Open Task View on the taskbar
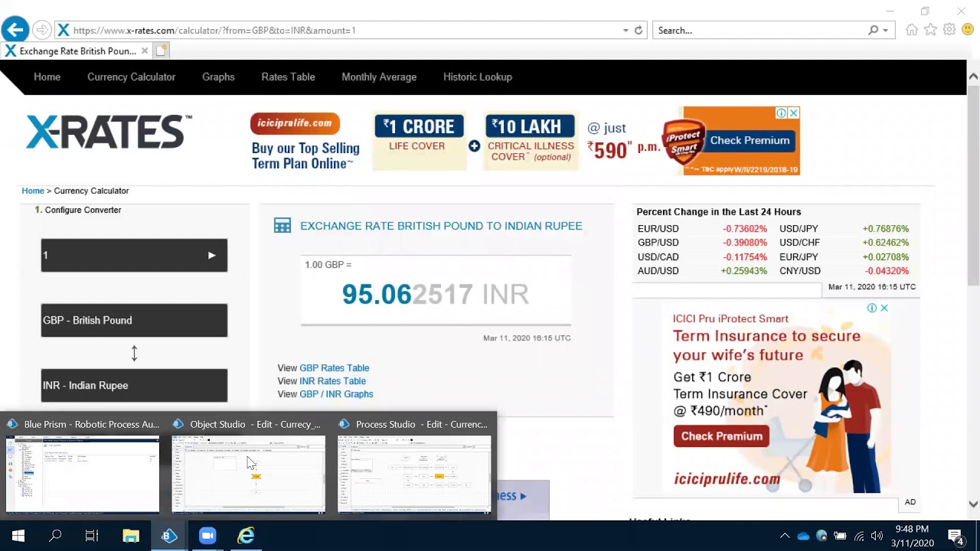Screen dimensions: 980x551 92,536
